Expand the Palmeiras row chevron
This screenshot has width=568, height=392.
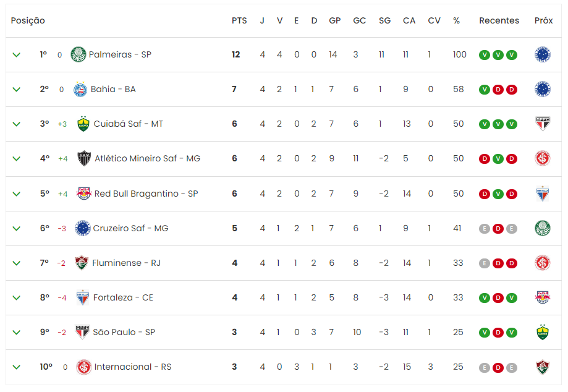pyautogui.click(x=16, y=55)
